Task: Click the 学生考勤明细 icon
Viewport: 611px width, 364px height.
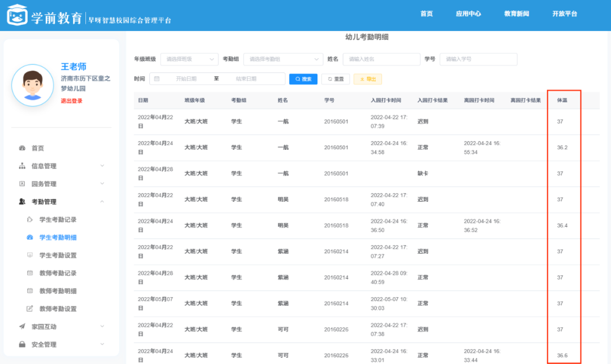Action: [29, 237]
